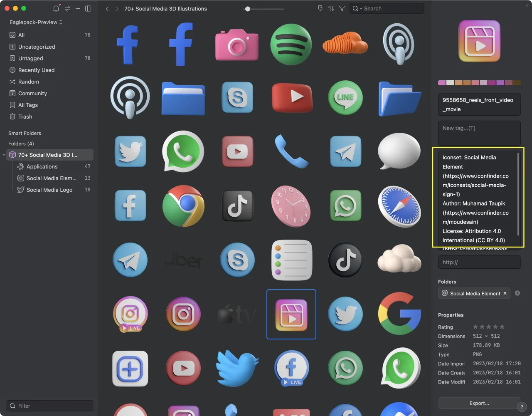Select the Apple TV logo thumbnail
This screenshot has height=416, width=532.
pyautogui.click(x=237, y=314)
